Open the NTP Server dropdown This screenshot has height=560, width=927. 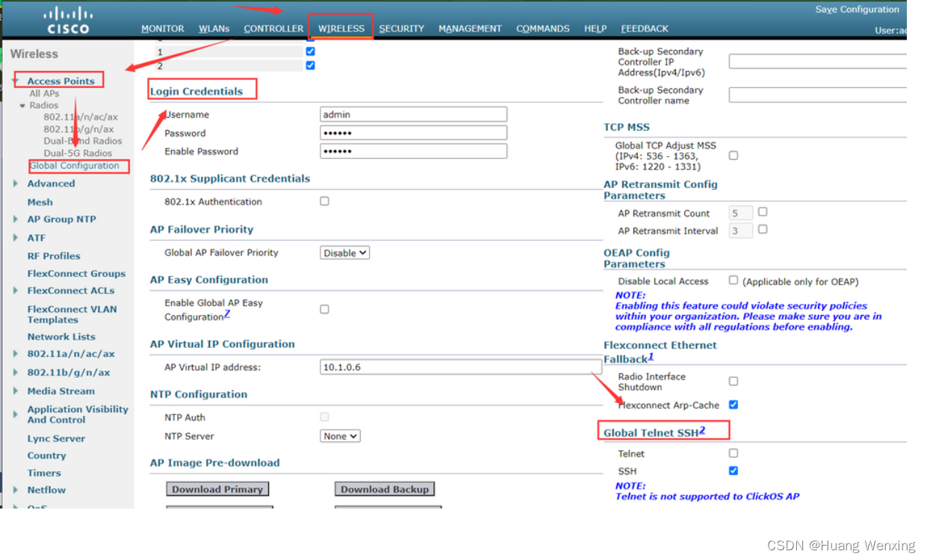(x=340, y=436)
